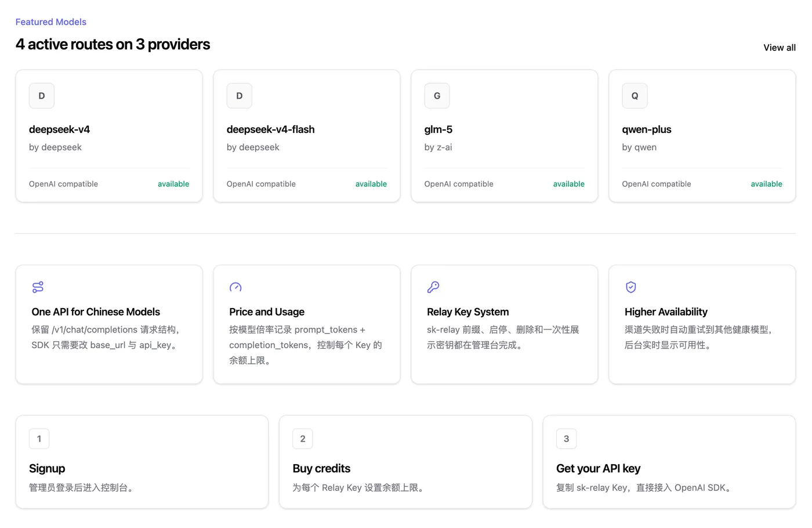
Task: Click the G icon on glm-5 card
Action: (x=437, y=96)
